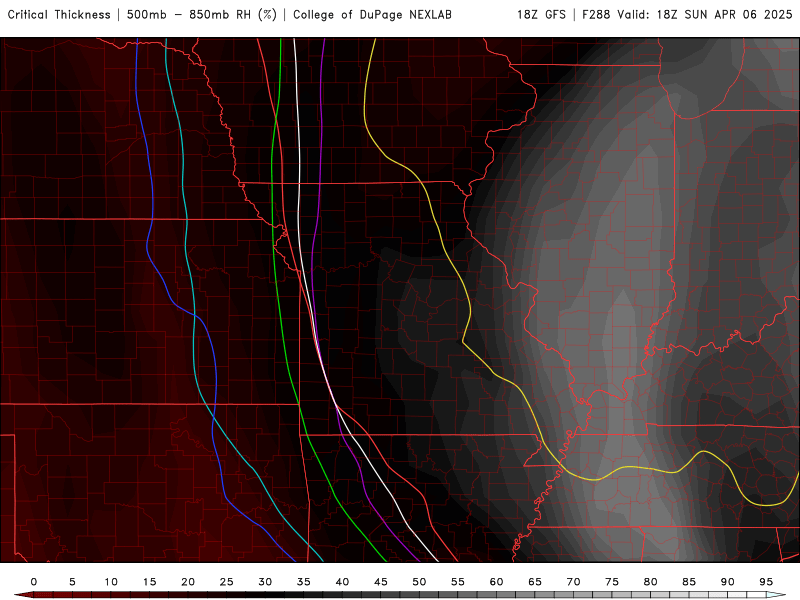Click the "F288" forecast hour text
The width and height of the screenshot is (800, 600).
tap(596, 15)
